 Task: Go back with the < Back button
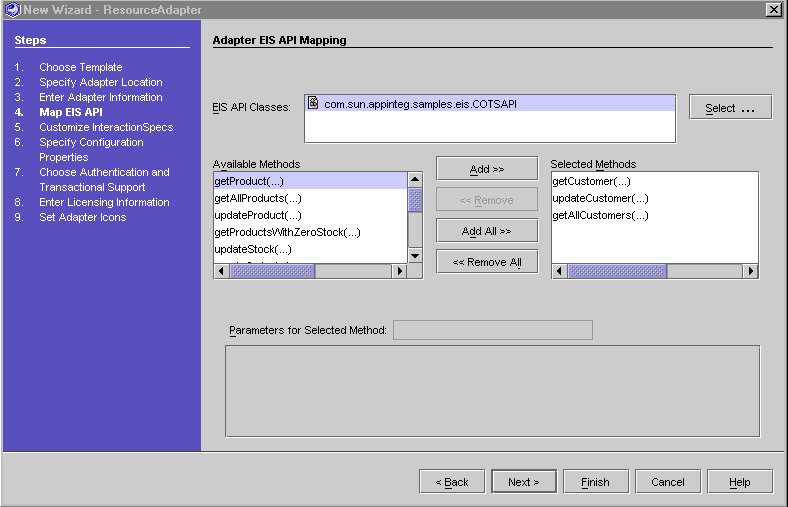click(x=452, y=482)
